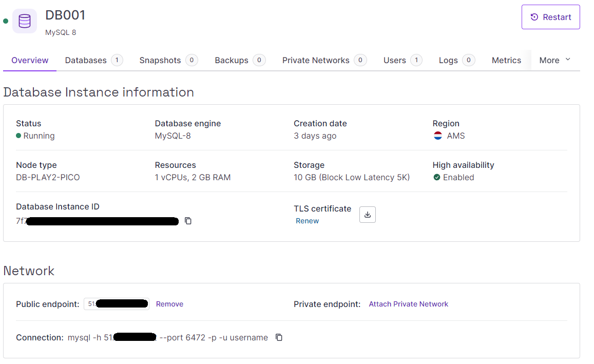Click the restart arrow icon inside Restart button

(534, 17)
